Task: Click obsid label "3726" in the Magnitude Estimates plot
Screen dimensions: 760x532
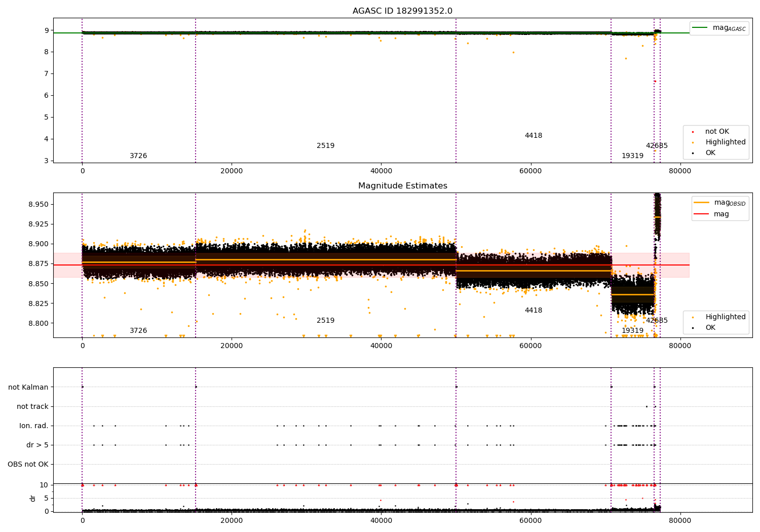Action: pos(138,331)
